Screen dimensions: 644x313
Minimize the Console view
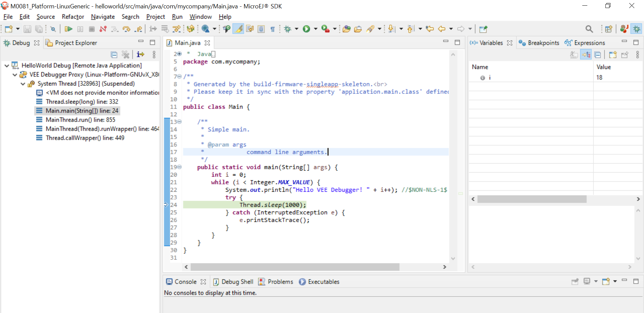(624, 281)
